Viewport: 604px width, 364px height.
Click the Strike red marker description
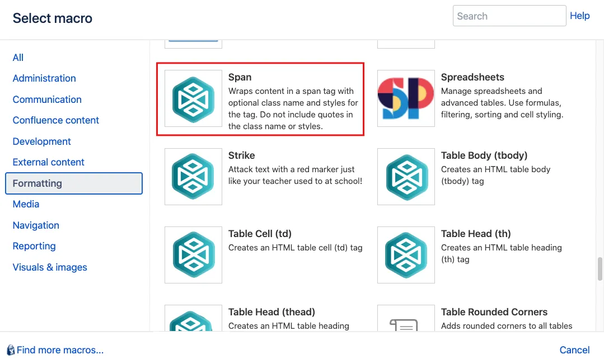[x=295, y=175]
